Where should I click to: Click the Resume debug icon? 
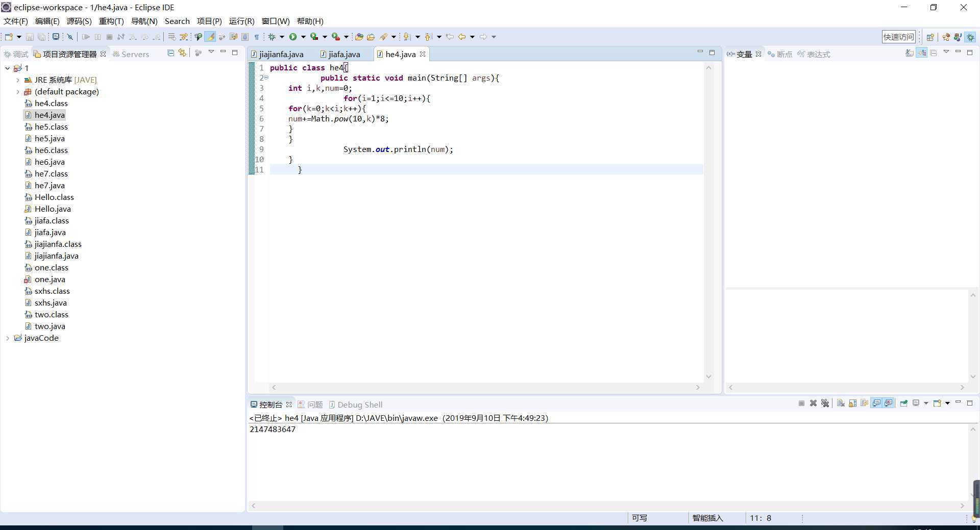point(86,37)
